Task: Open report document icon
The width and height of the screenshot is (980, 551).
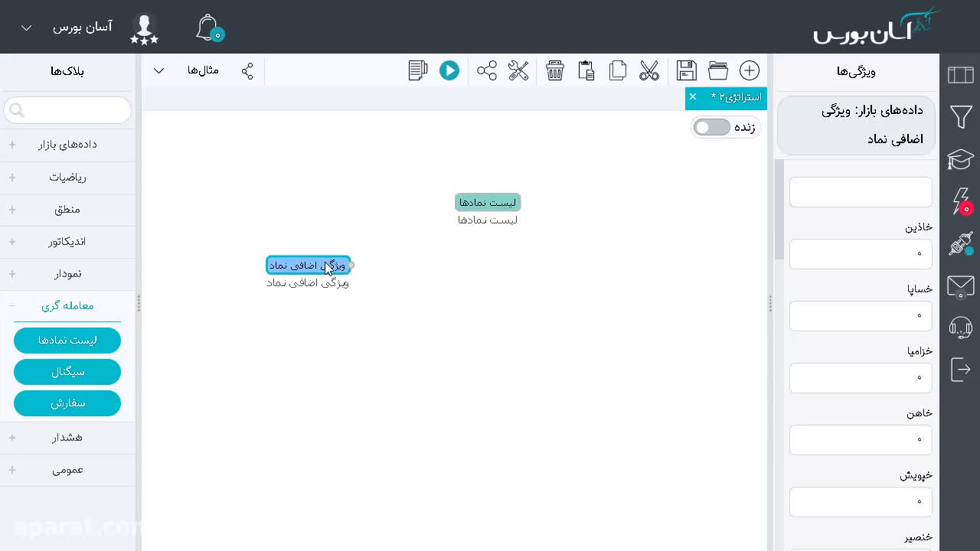Action: click(x=418, y=70)
